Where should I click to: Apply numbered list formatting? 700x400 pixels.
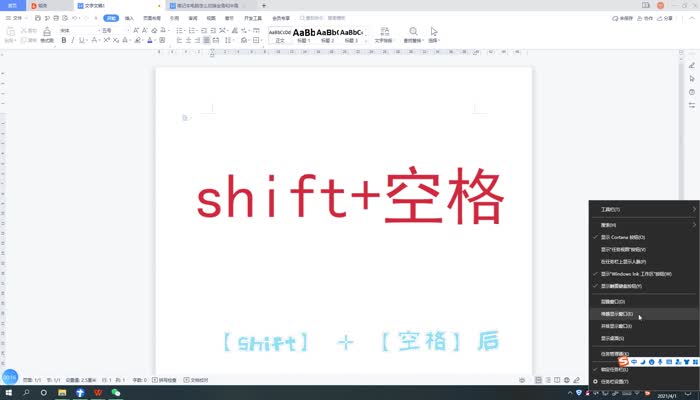point(192,30)
